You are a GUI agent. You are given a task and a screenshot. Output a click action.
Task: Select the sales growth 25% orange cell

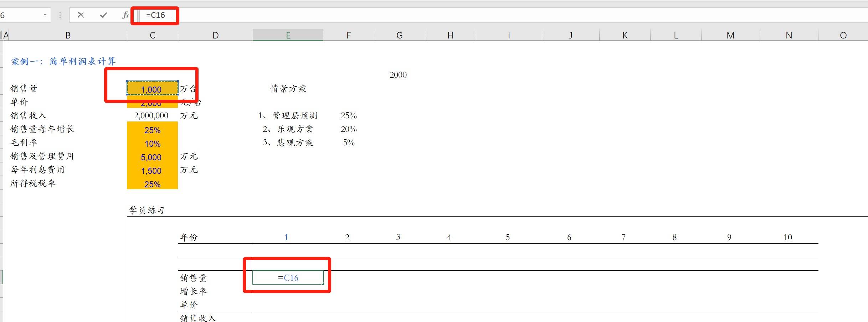pyautogui.click(x=152, y=130)
